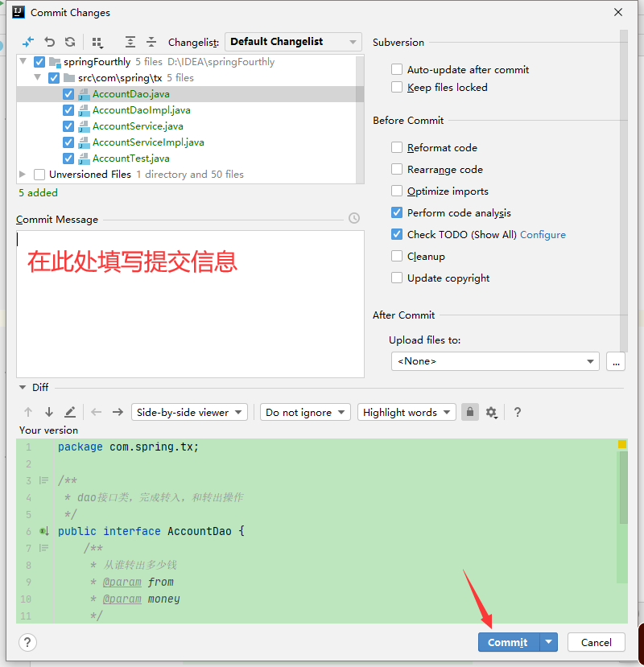Viewport: 644px width, 667px height.
Task: Close the Commit Changes dialog
Action: pos(618,12)
